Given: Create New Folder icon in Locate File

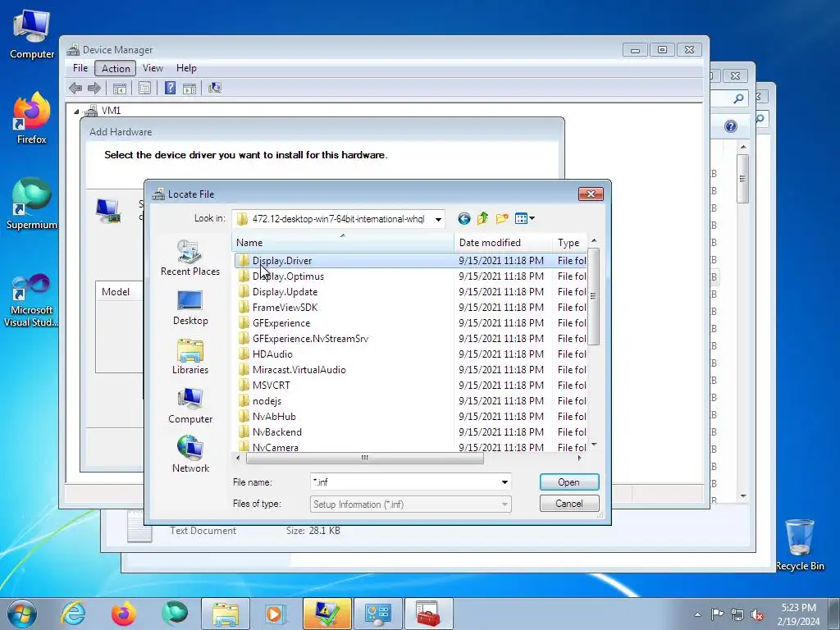Looking at the screenshot, I should pos(502,218).
